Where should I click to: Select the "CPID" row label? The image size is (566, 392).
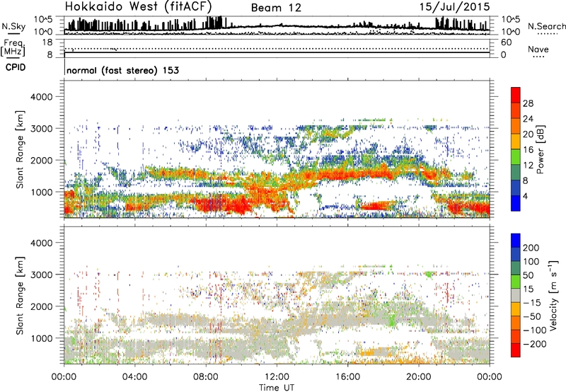click(16, 67)
